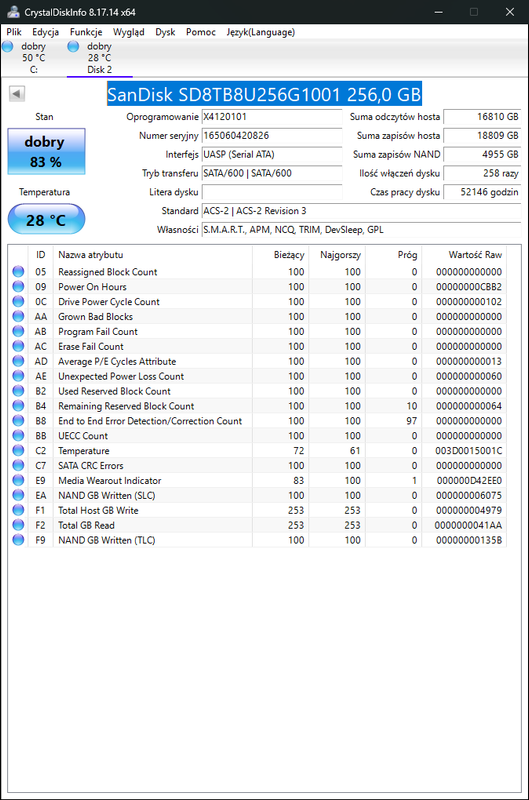This screenshot has width=529, height=800.
Task: Click status orb of Erase Fail Count row
Action: 18,346
